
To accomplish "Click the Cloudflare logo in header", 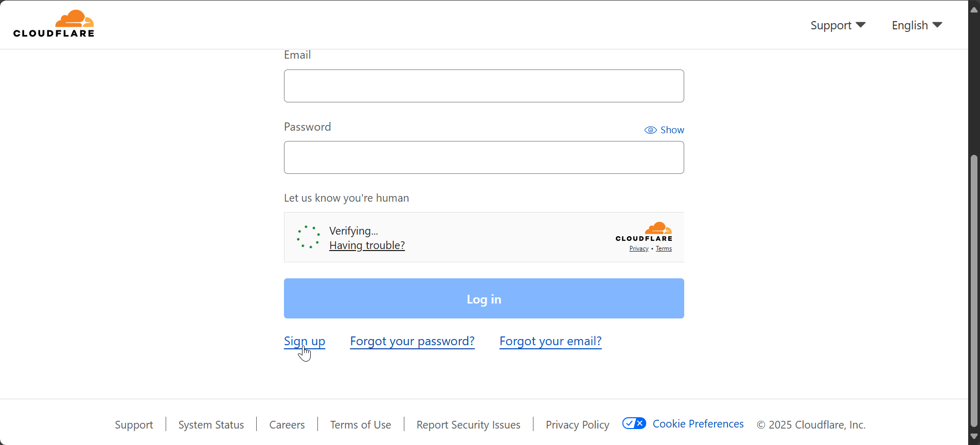I will [x=54, y=24].
